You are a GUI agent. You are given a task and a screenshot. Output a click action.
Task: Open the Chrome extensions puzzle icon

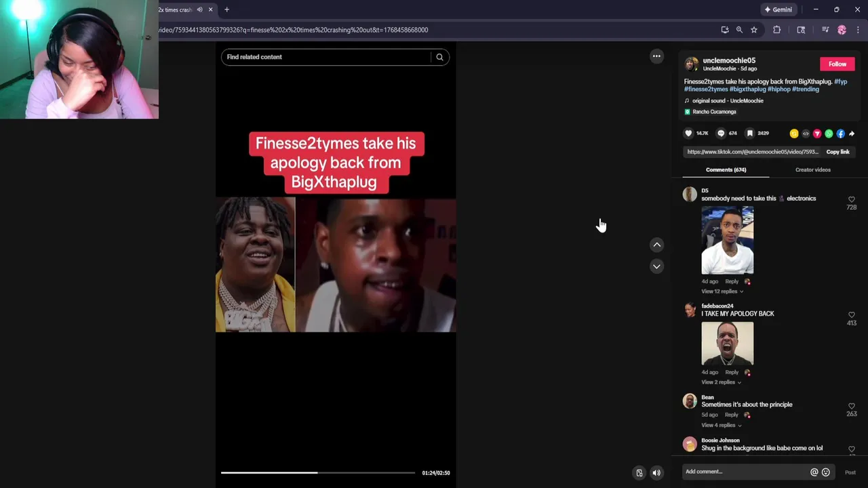coord(776,30)
